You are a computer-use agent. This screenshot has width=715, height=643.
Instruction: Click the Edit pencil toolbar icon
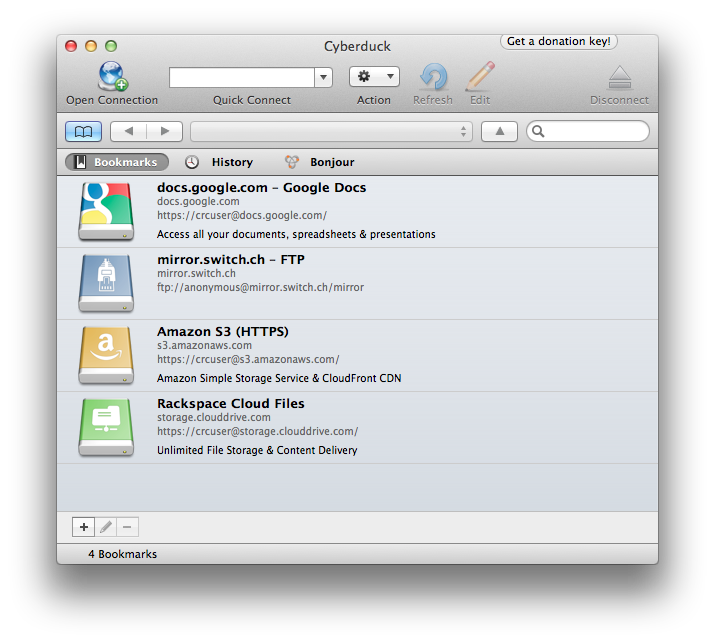point(480,76)
